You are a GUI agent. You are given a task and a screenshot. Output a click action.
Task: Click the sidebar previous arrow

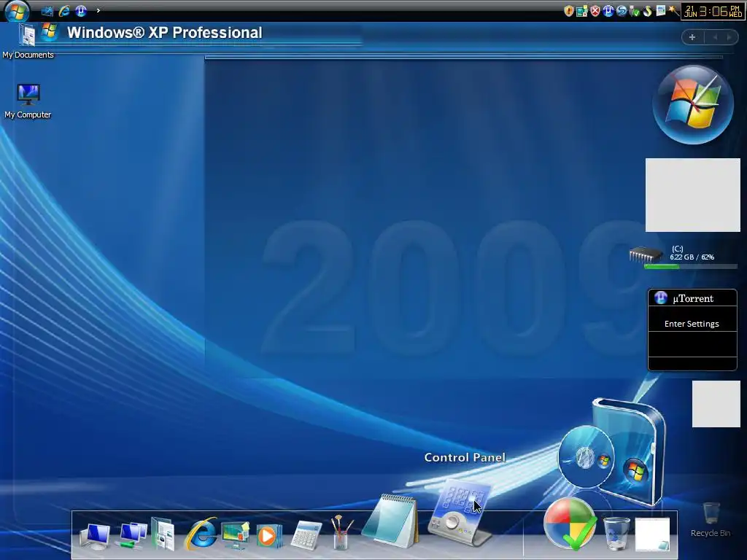(x=715, y=37)
